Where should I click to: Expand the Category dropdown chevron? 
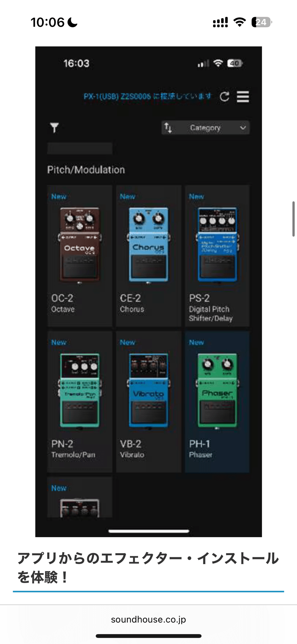pyautogui.click(x=243, y=128)
